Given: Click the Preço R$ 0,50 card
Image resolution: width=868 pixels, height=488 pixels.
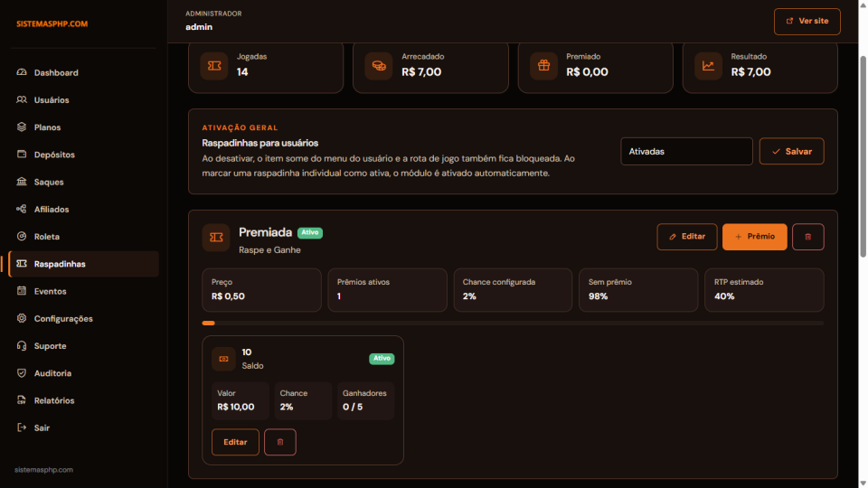Looking at the screenshot, I should pos(262,290).
